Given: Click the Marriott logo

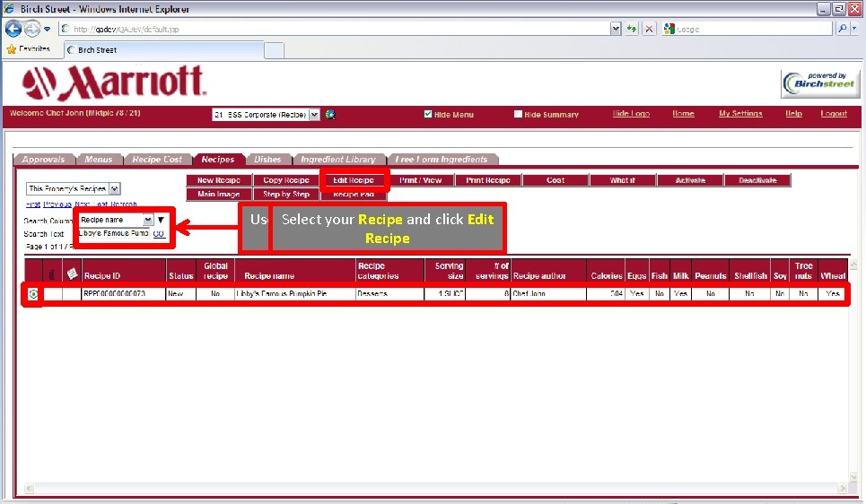Looking at the screenshot, I should point(114,83).
